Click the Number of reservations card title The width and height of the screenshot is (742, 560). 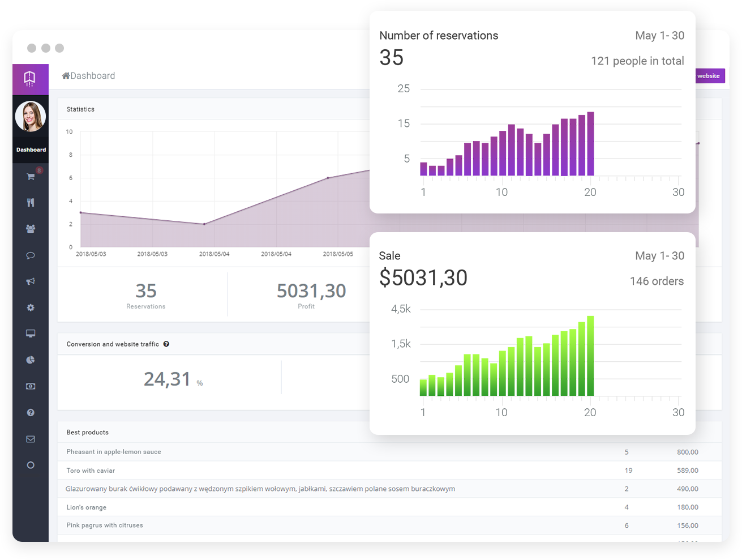[x=439, y=36]
